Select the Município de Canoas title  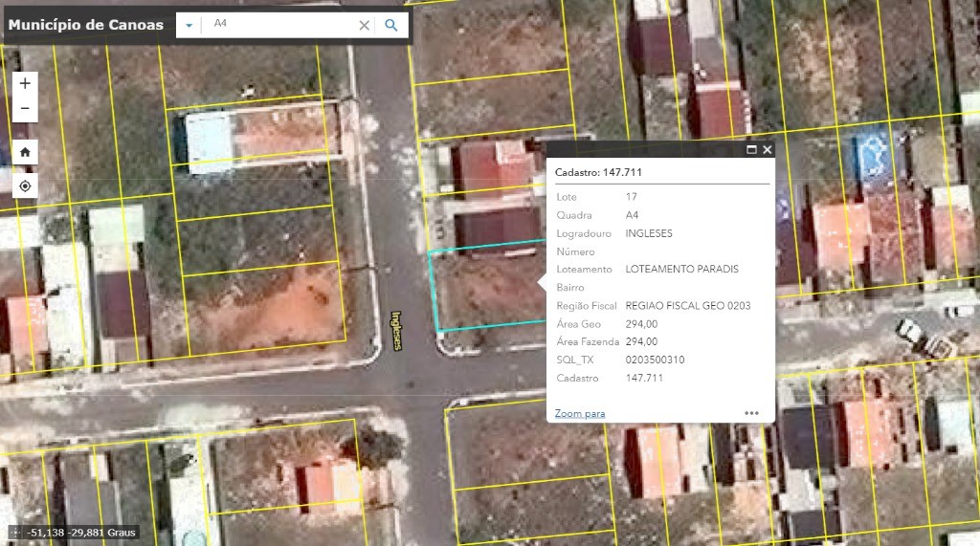point(85,24)
